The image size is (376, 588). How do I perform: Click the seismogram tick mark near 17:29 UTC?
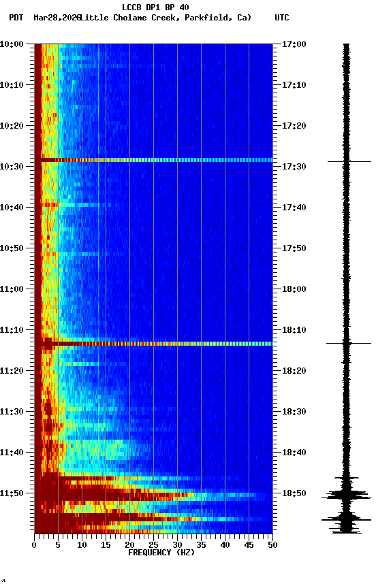coord(349,161)
